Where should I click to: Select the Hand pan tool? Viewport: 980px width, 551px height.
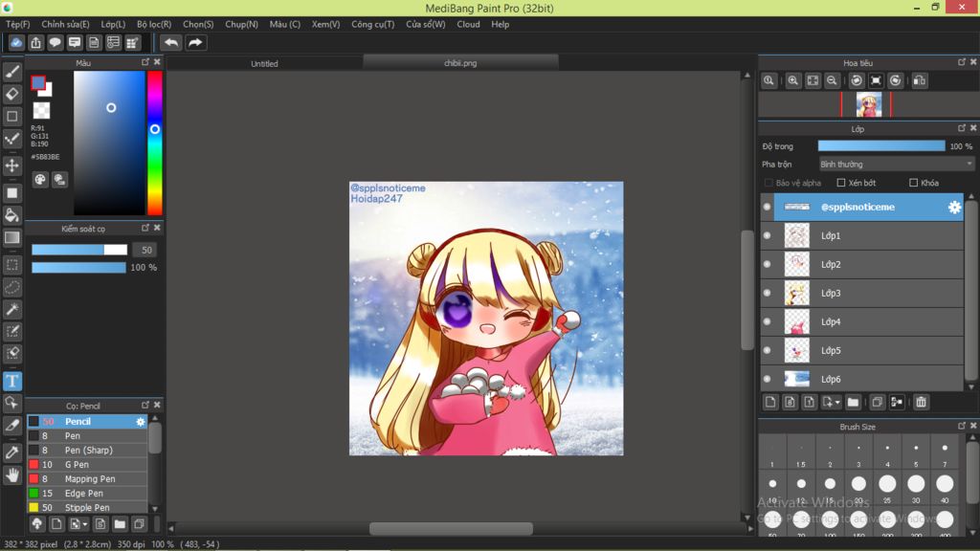pos(11,475)
